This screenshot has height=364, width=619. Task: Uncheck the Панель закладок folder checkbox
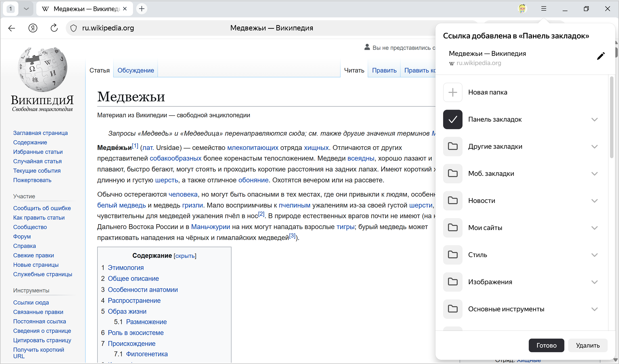click(x=452, y=119)
